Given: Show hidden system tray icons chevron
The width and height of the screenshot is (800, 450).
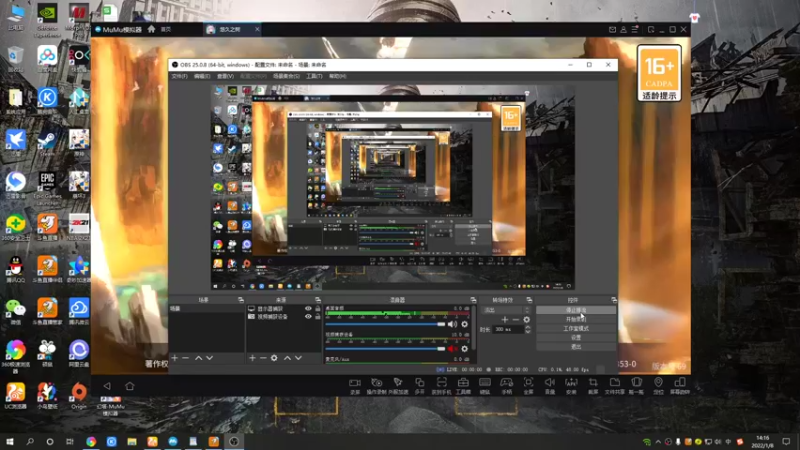Looking at the screenshot, I should [658, 442].
